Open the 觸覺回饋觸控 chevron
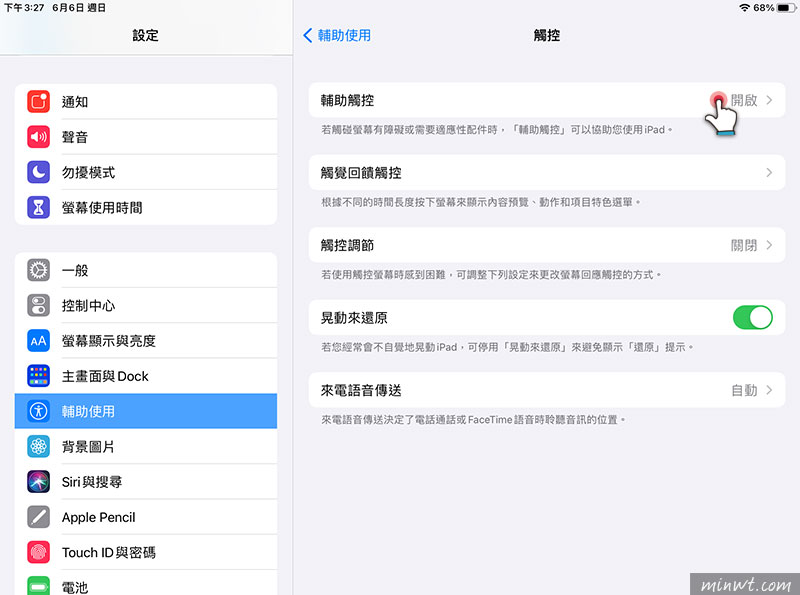The image size is (800, 595). click(x=769, y=172)
